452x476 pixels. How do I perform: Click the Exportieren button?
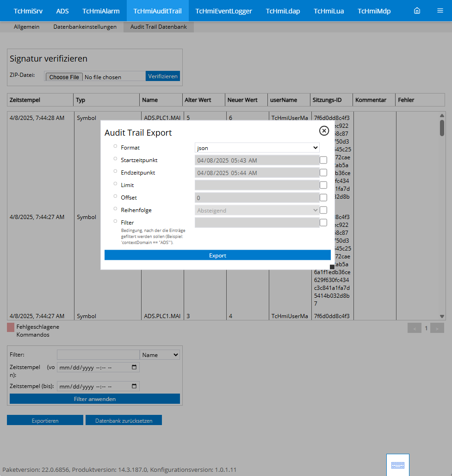(45, 420)
